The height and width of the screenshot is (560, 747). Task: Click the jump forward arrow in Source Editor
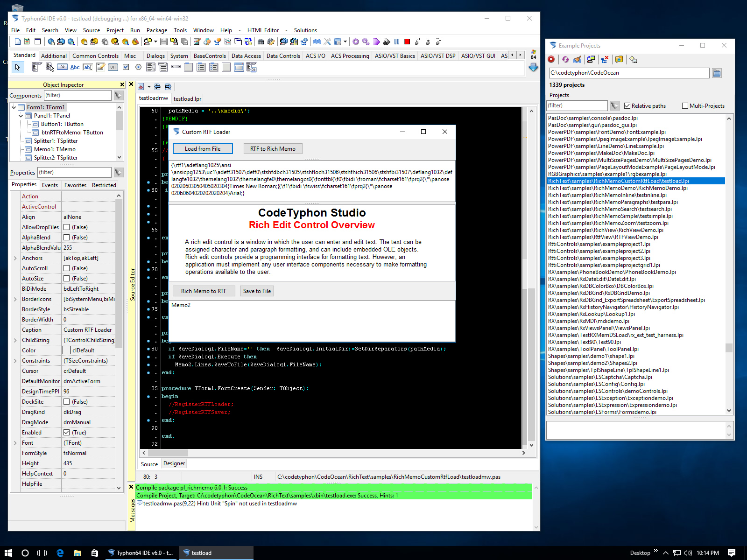tap(168, 87)
